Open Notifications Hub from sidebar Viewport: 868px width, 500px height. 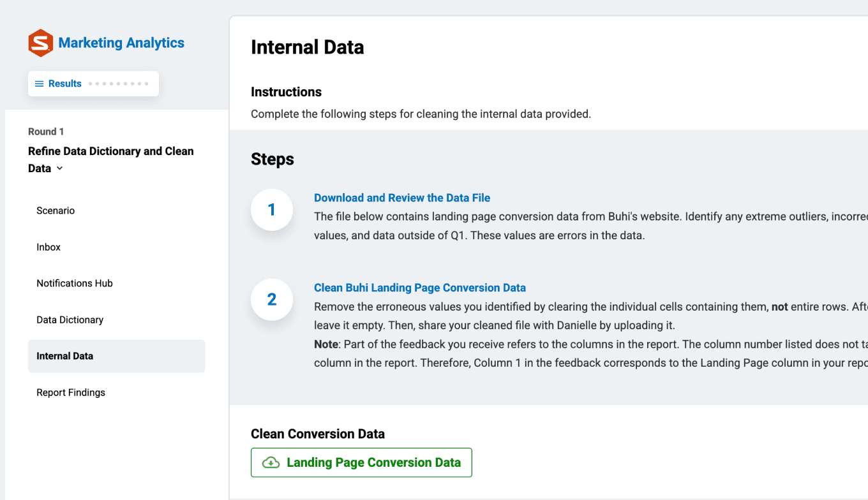tap(75, 283)
